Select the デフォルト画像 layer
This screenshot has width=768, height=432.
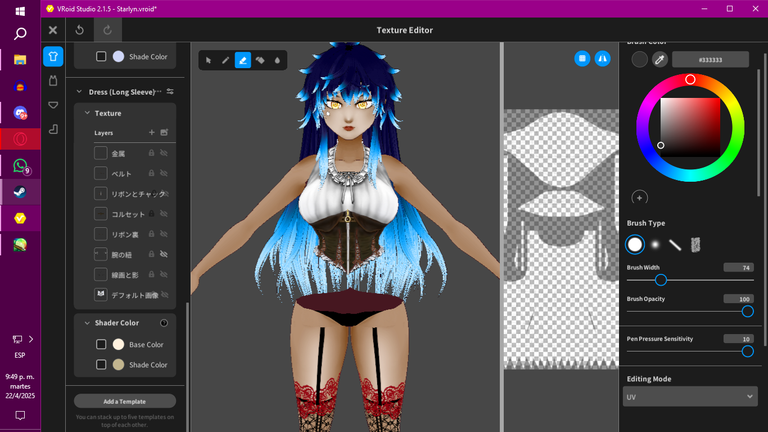pos(134,295)
